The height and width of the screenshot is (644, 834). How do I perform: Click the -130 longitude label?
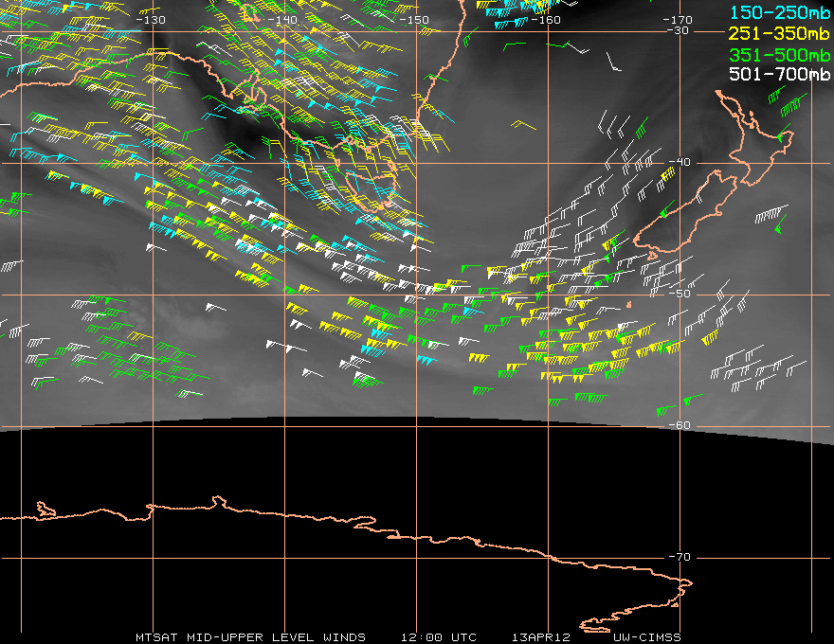151,20
